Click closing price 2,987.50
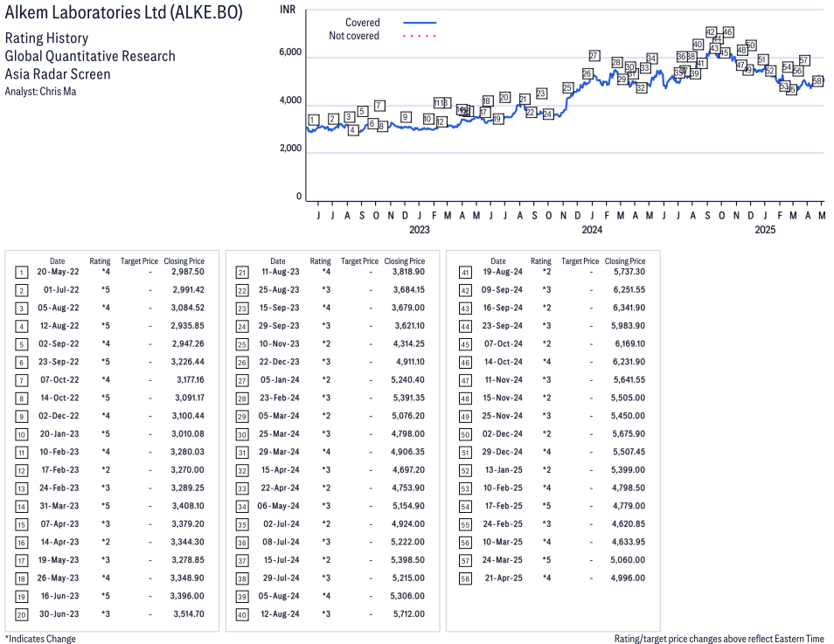This screenshot has width=834, height=644. pos(188,272)
